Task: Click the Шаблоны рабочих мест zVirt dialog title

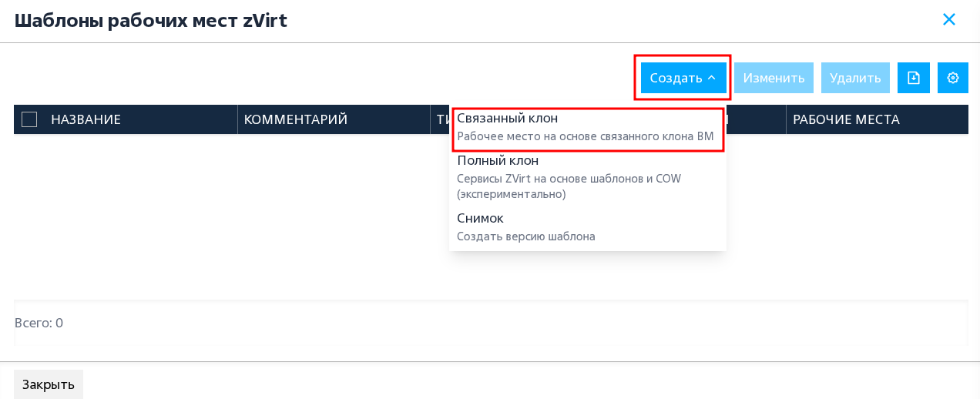Action: [151, 20]
